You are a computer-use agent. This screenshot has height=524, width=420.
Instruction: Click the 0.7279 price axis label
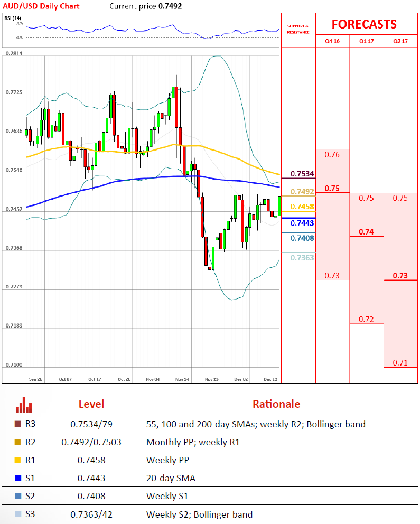pyautogui.click(x=14, y=287)
